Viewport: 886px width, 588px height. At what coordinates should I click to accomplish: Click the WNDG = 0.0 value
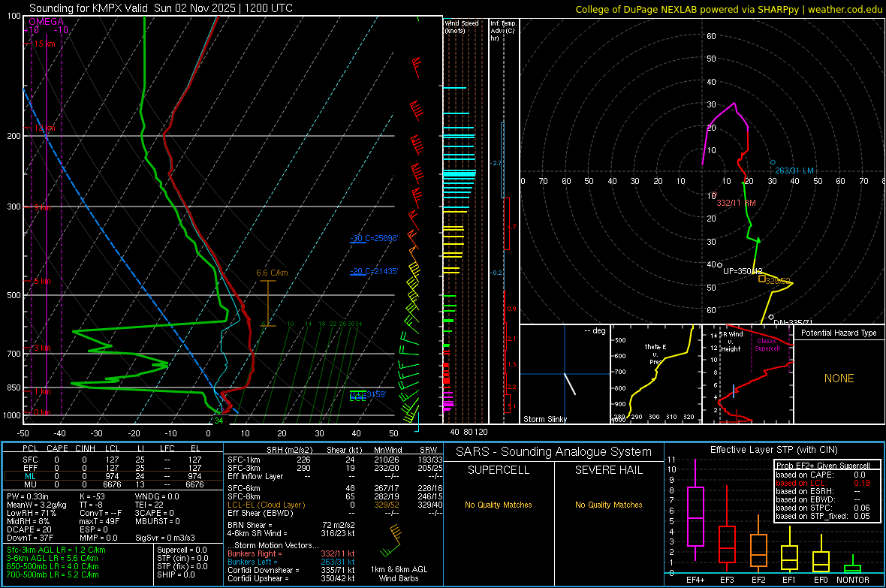tap(157, 496)
